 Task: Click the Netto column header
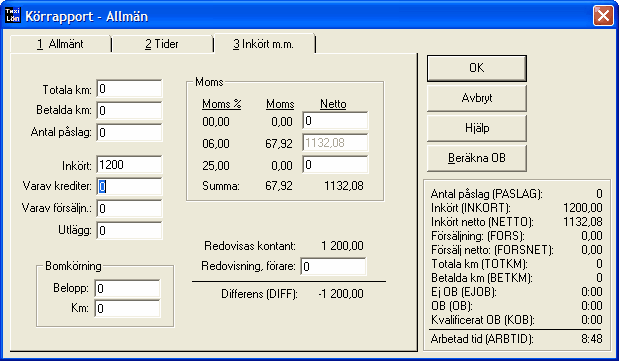(x=333, y=104)
